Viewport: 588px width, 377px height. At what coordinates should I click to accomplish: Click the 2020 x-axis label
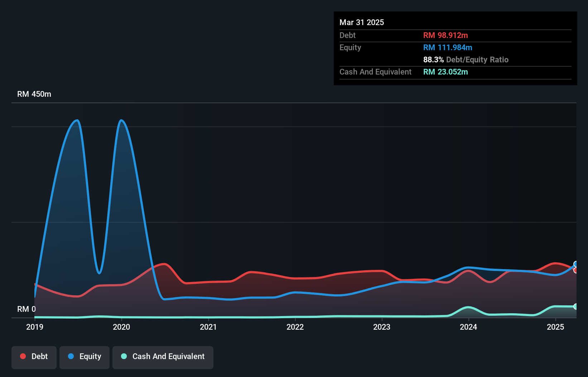pos(121,327)
